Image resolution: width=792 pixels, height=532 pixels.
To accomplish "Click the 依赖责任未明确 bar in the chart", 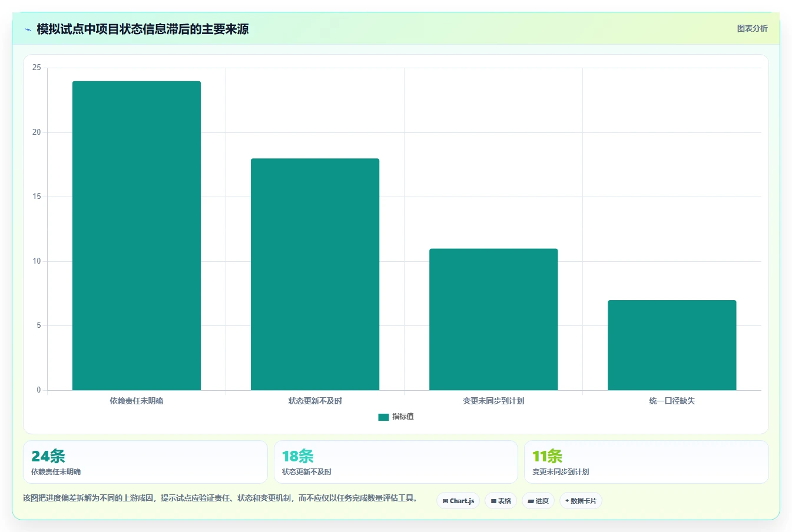I will pos(137,235).
